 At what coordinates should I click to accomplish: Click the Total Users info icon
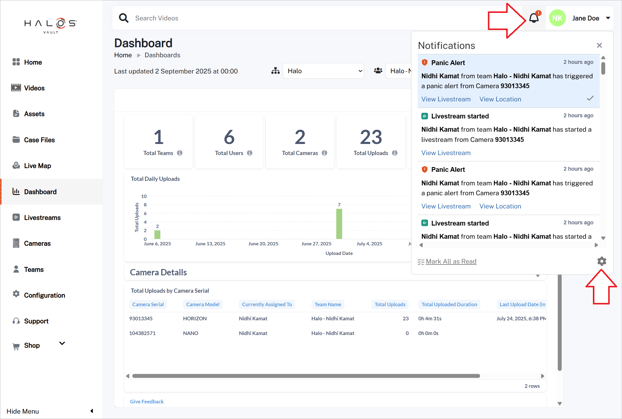tap(250, 153)
